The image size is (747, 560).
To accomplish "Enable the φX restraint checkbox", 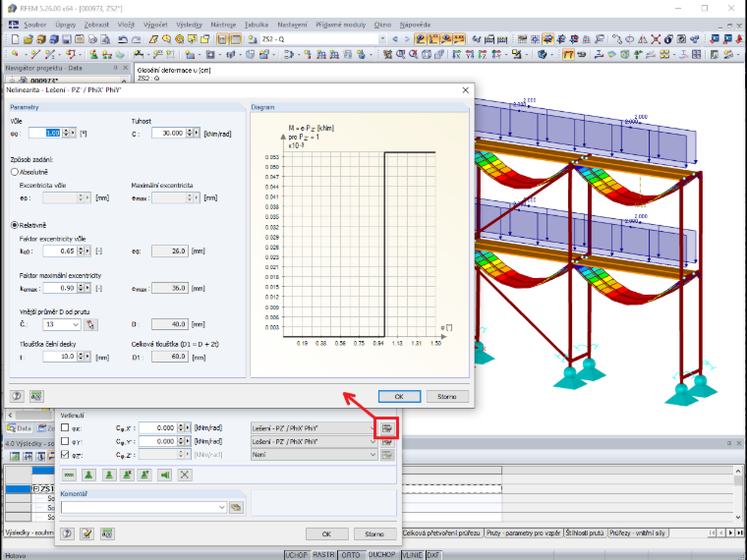I will click(x=65, y=427).
